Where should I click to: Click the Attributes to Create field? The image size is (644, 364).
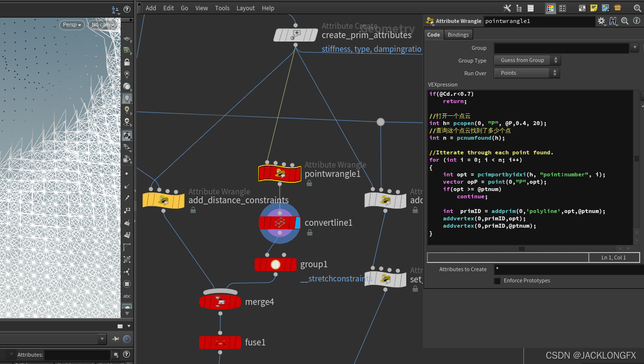(568, 269)
